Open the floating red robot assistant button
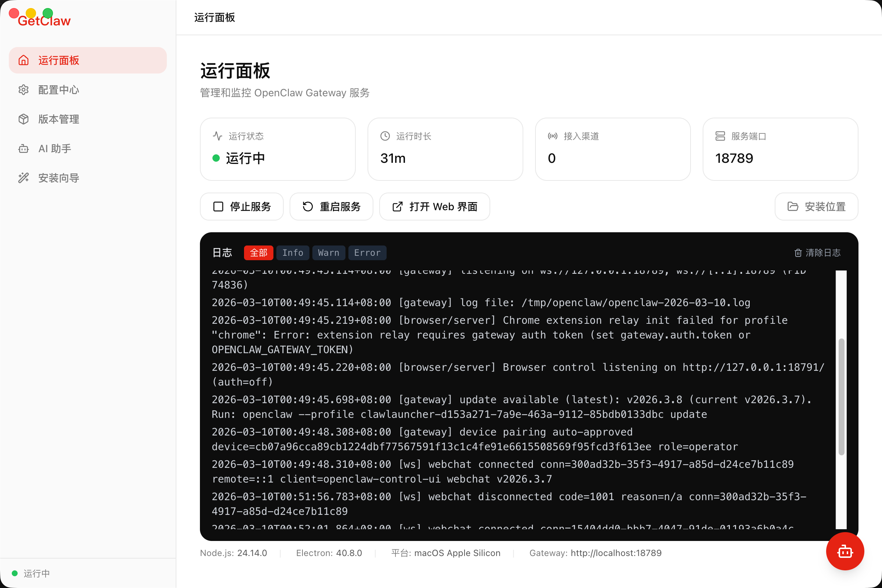Viewport: 882px width, 588px height. (x=845, y=551)
